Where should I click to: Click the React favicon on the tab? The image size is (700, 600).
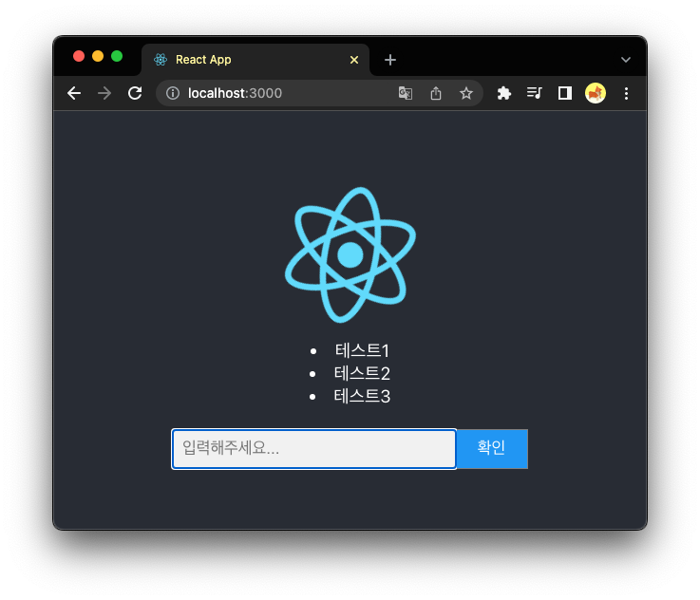tap(161, 60)
